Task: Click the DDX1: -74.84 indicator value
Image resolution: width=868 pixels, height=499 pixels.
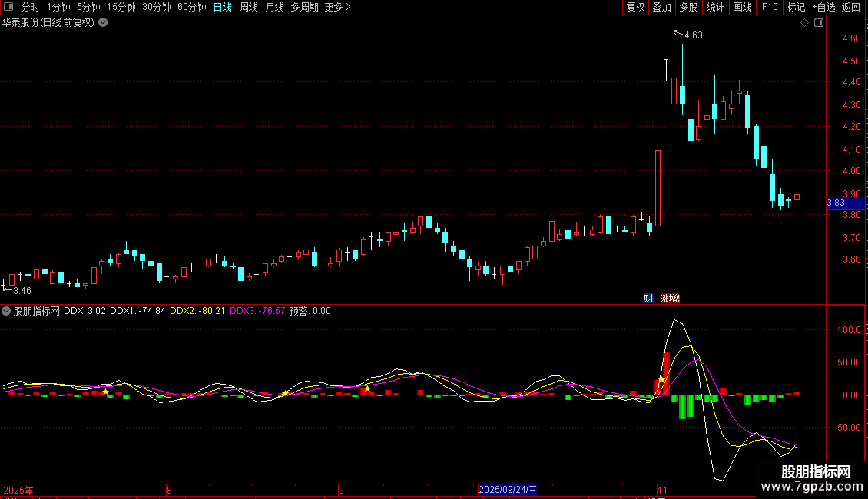Action: click(137, 311)
